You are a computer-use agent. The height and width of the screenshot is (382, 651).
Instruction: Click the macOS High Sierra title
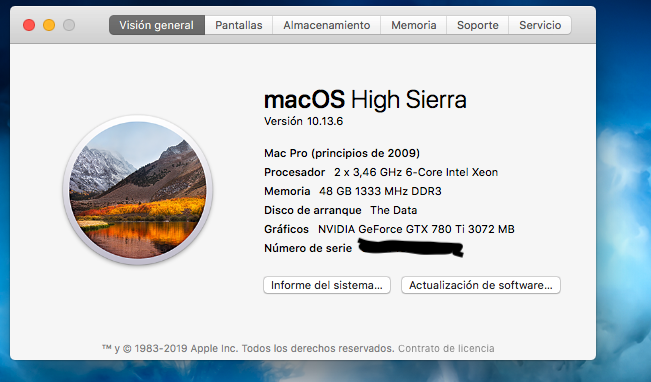(365, 100)
